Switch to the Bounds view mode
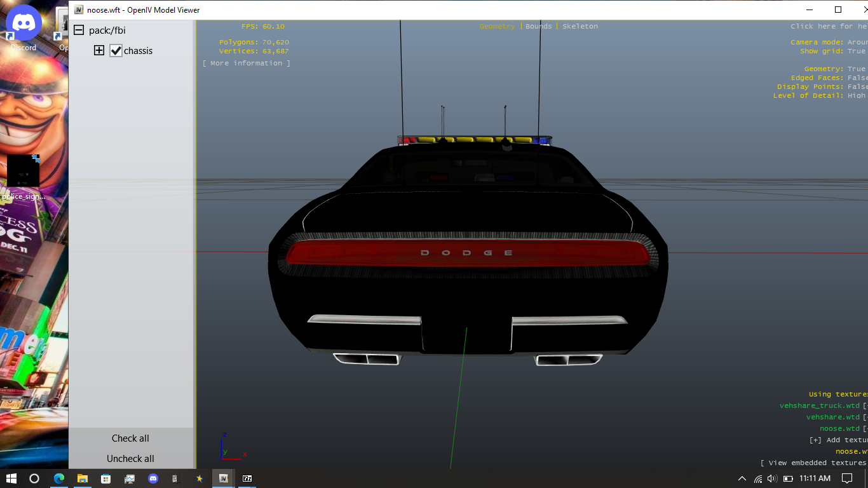 tap(538, 27)
